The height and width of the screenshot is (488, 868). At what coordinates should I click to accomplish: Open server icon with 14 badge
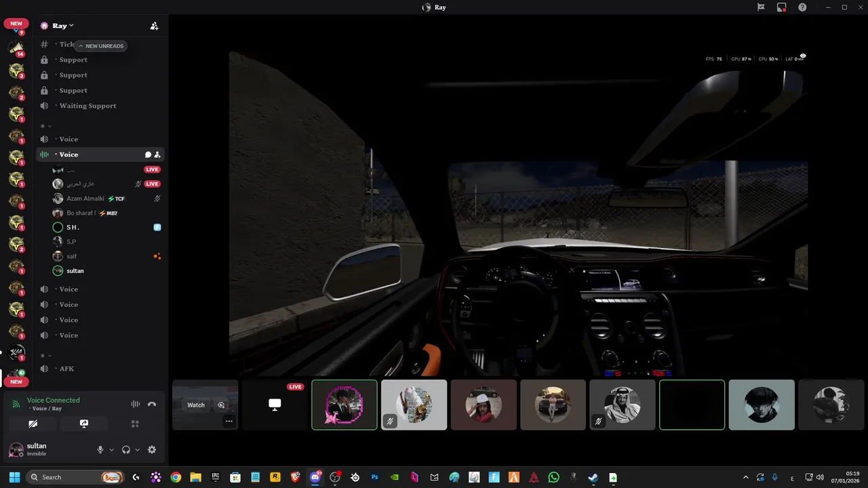16,48
